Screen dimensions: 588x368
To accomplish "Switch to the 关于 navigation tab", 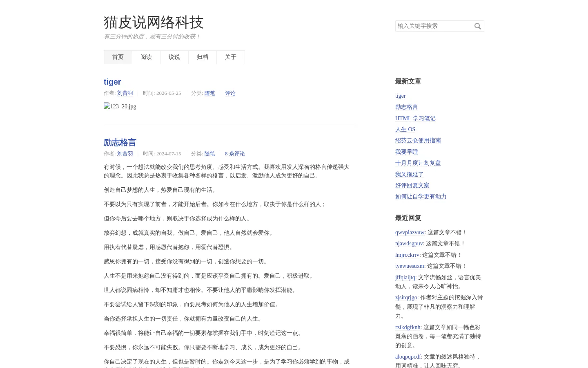I will pos(231,57).
